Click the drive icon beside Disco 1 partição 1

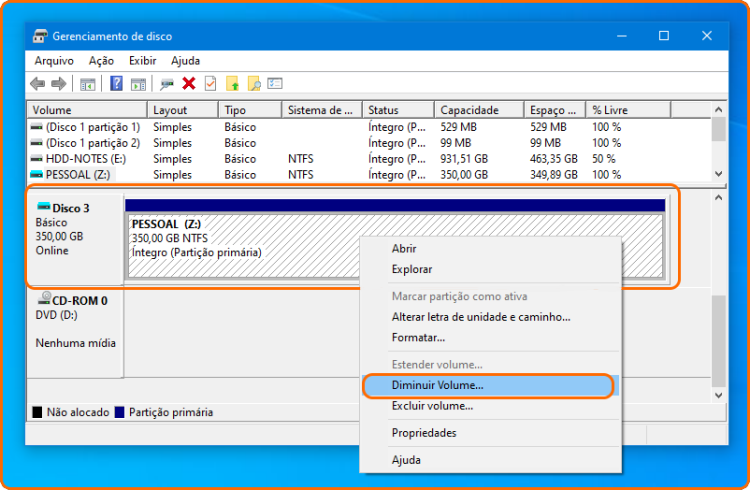point(36,127)
